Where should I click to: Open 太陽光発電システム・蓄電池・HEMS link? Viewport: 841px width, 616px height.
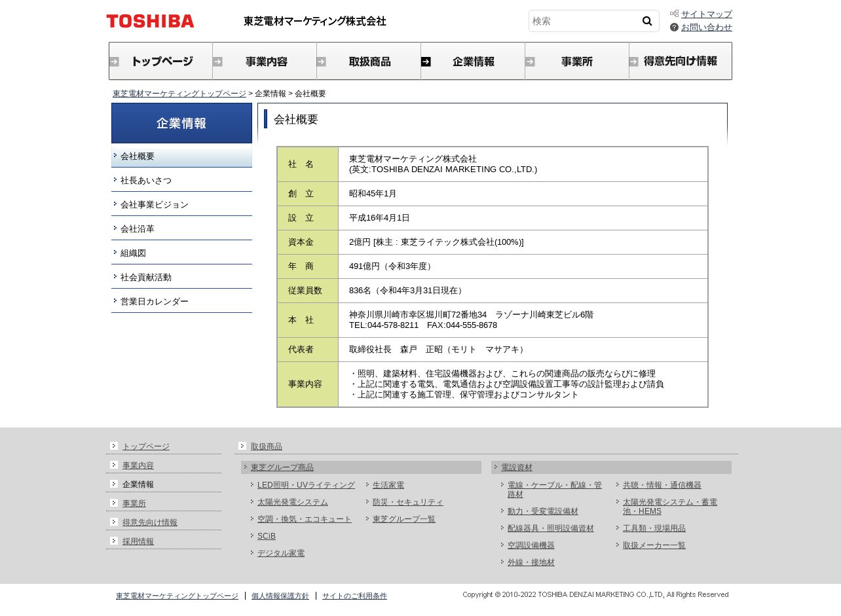670,507
